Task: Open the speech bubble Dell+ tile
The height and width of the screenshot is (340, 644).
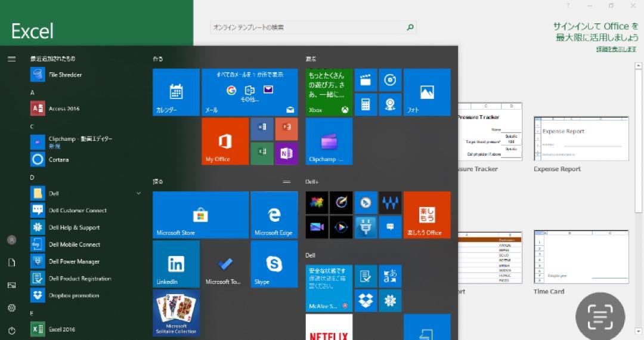Action: pos(390,227)
